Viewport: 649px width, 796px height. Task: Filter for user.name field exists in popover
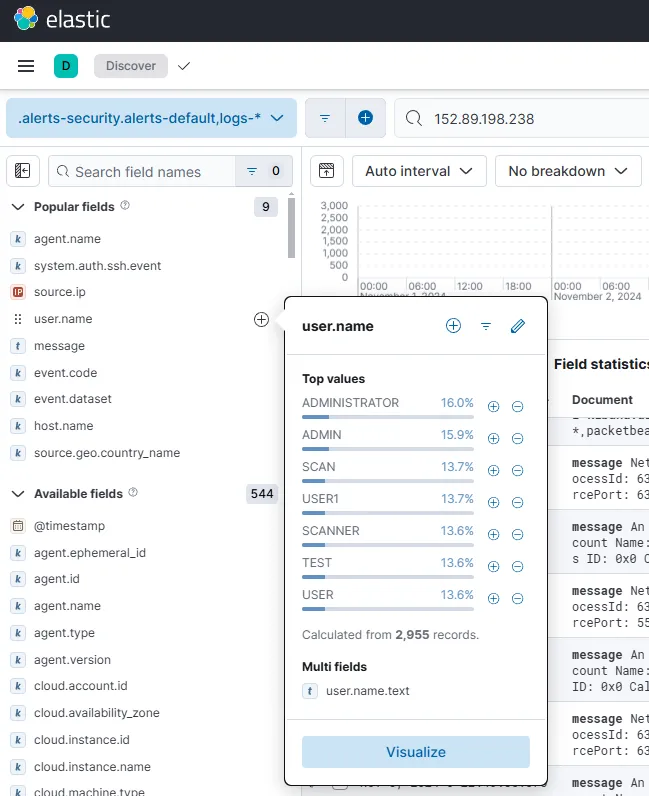coord(486,326)
